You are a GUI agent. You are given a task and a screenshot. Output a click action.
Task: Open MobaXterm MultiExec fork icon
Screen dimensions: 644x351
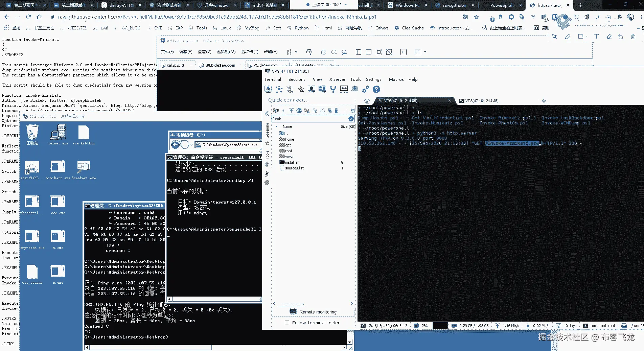(333, 89)
